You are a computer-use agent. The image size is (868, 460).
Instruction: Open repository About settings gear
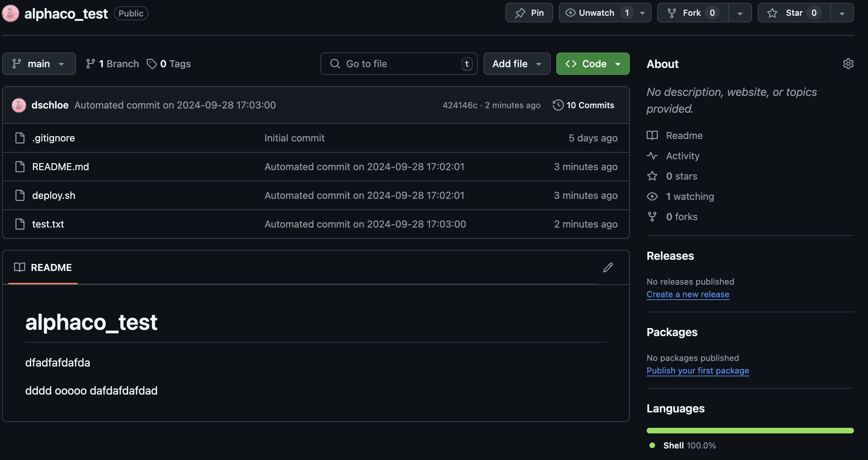[x=848, y=64]
